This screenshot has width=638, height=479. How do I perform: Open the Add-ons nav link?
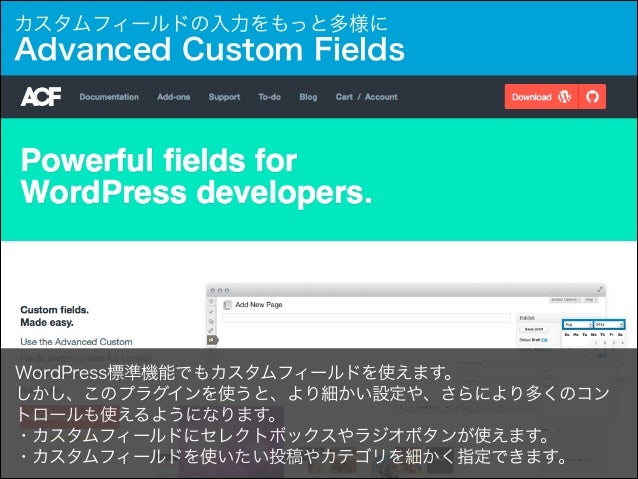pyautogui.click(x=174, y=97)
